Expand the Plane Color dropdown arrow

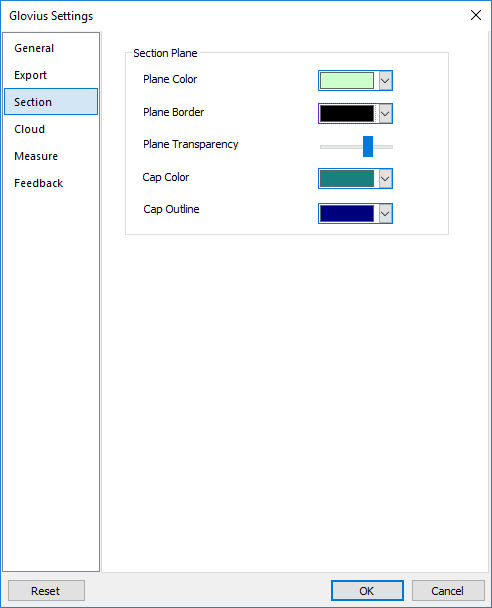[385, 81]
